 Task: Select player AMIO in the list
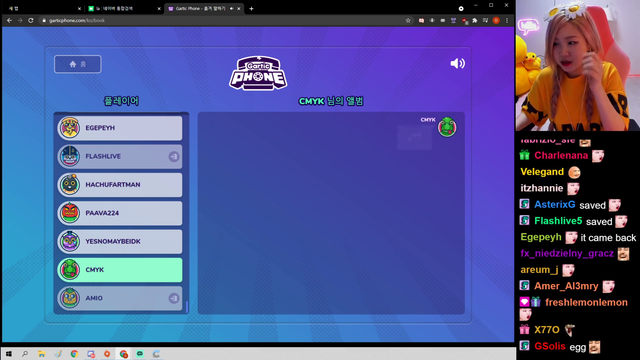120,298
